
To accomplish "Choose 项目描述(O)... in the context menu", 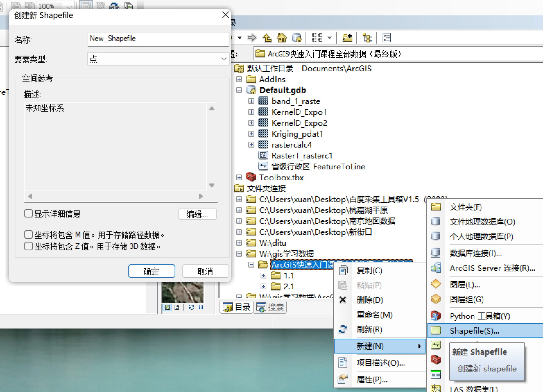I will click(380, 363).
